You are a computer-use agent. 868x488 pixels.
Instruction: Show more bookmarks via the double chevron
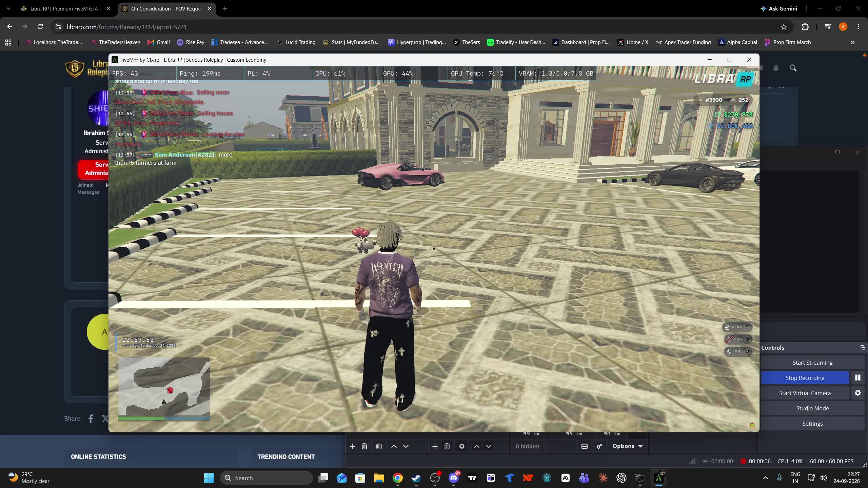tap(852, 42)
